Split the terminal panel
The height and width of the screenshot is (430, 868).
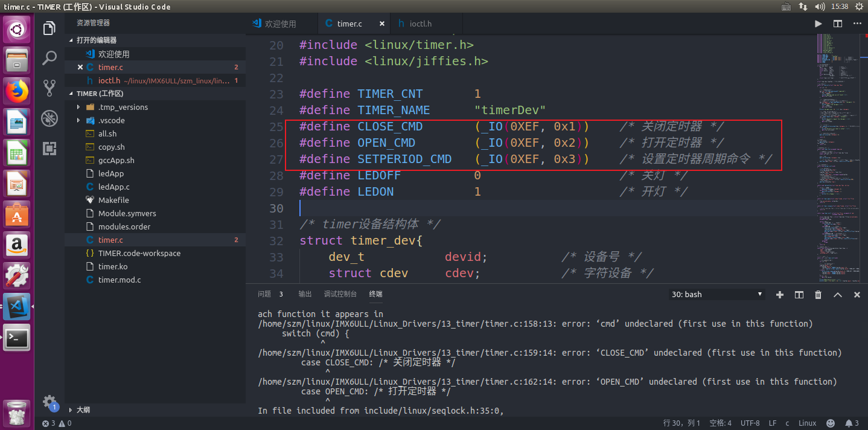799,295
